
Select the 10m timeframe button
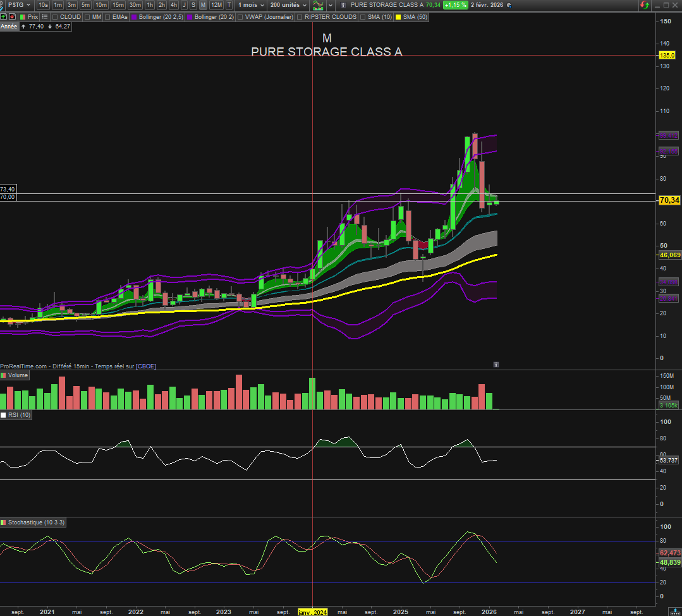click(x=101, y=5)
